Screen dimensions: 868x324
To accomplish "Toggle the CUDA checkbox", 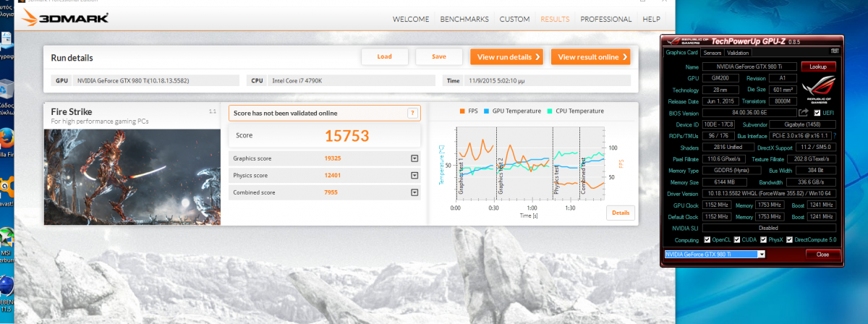I will pyautogui.click(x=737, y=239).
